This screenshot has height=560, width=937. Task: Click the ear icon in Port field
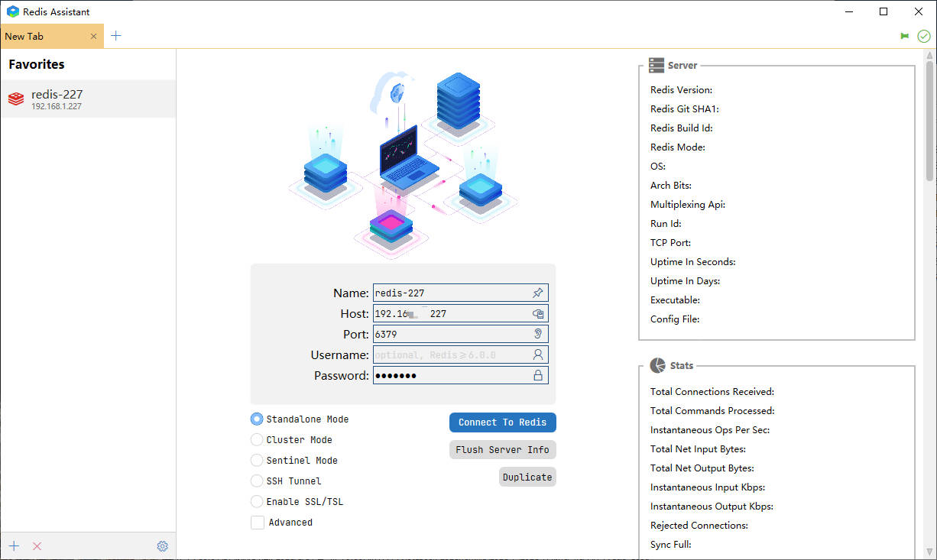pos(538,334)
